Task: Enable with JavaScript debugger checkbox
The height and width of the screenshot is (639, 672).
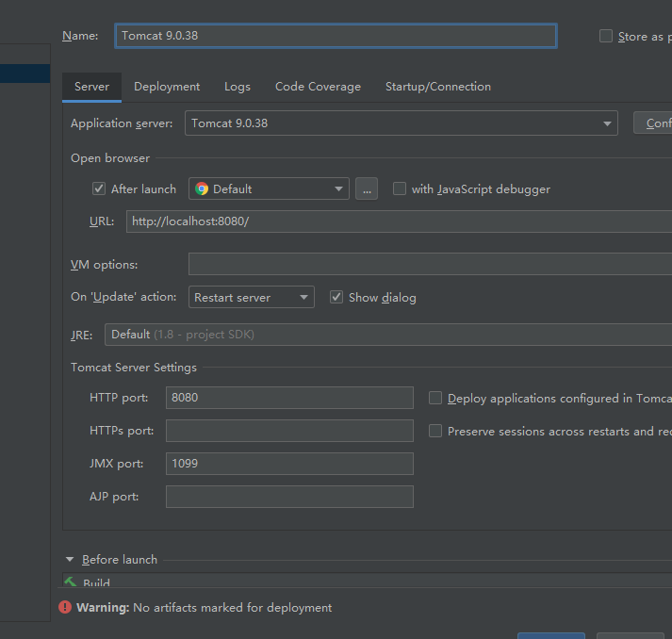Action: 400,188
